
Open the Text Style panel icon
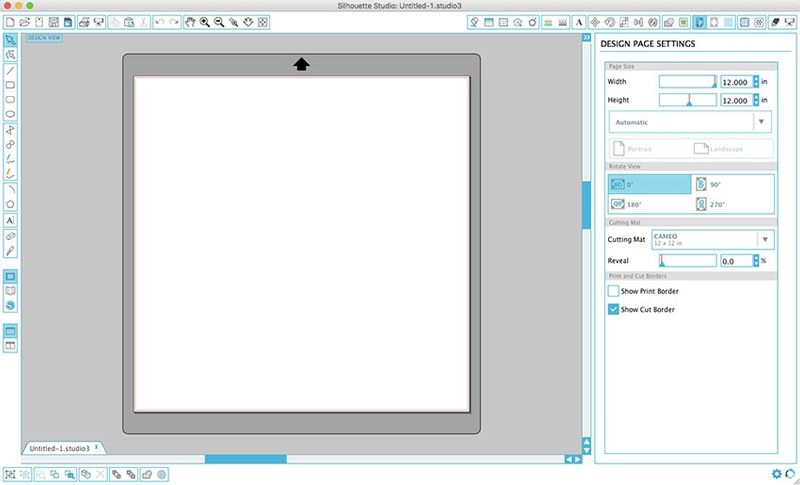[x=579, y=22]
